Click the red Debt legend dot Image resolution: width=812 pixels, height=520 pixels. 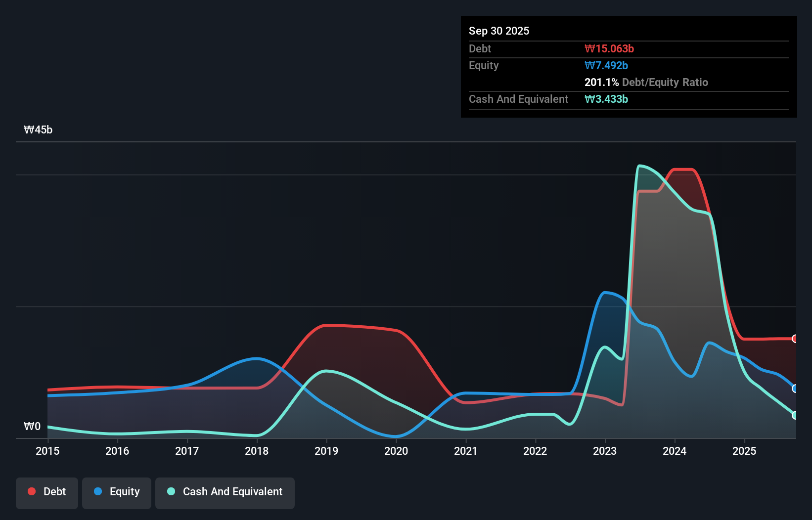[31, 491]
